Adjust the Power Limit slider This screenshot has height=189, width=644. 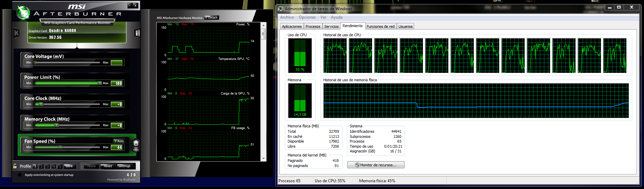67,83
